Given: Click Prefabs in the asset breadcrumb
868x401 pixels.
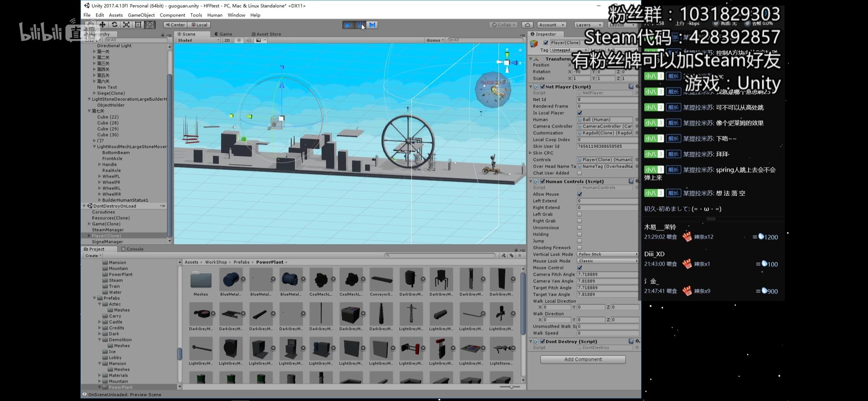Looking at the screenshot, I should 241,262.
